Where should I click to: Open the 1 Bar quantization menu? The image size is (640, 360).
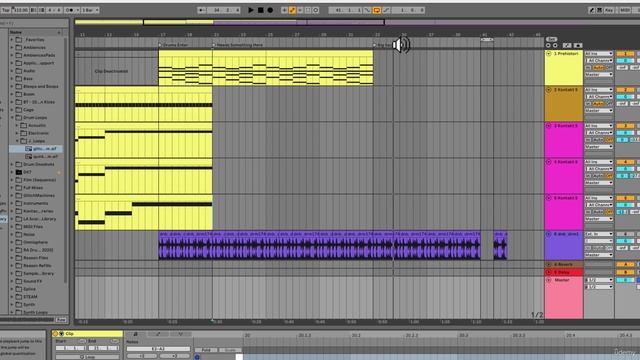click(x=90, y=10)
